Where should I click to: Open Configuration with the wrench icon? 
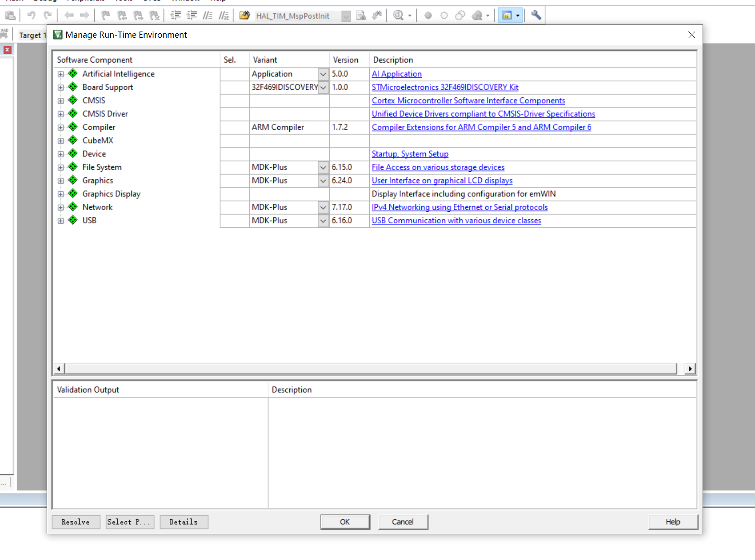pyautogui.click(x=536, y=16)
